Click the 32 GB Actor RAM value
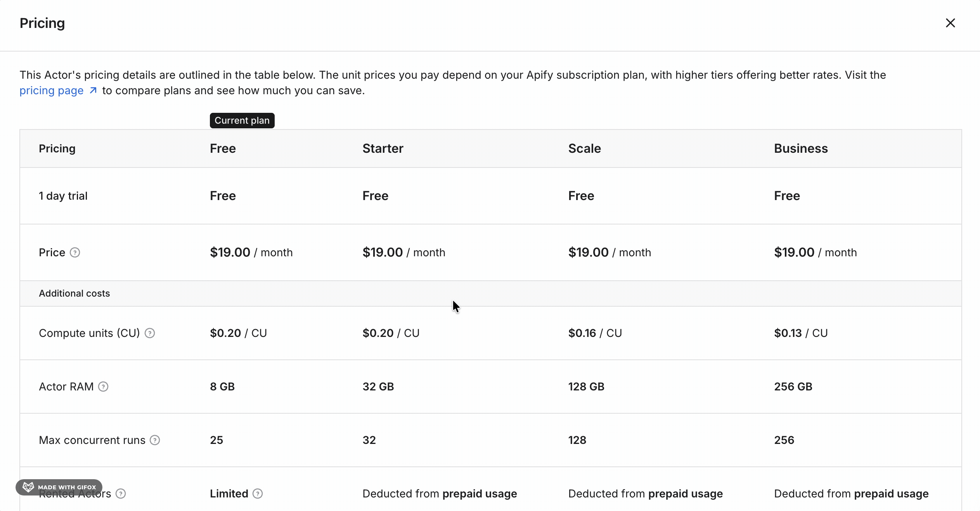This screenshot has height=511, width=980. [378, 387]
